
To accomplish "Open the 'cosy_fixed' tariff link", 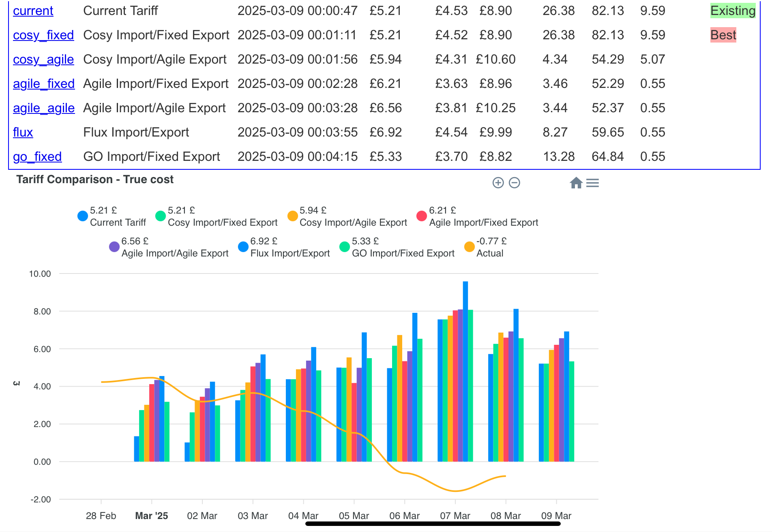I will pos(43,35).
